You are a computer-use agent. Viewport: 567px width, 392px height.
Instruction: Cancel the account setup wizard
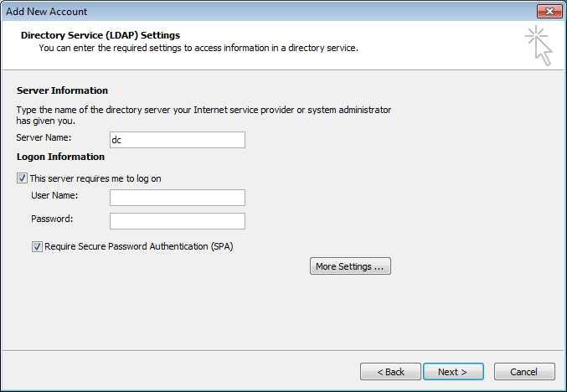click(524, 372)
